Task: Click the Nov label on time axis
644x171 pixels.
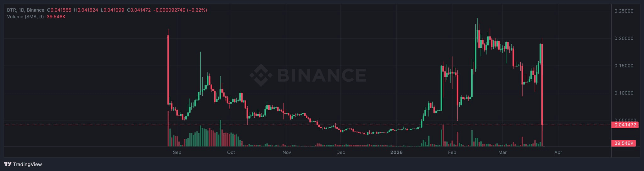Action: click(x=287, y=152)
